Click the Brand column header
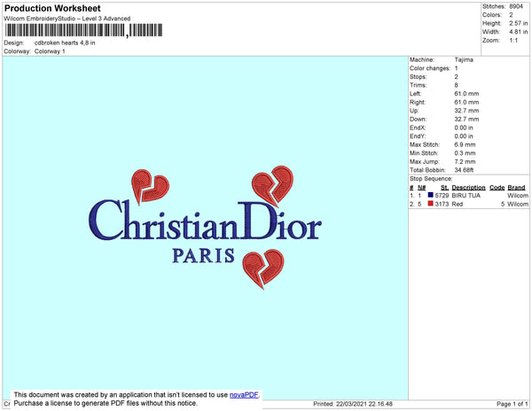 [x=516, y=188]
